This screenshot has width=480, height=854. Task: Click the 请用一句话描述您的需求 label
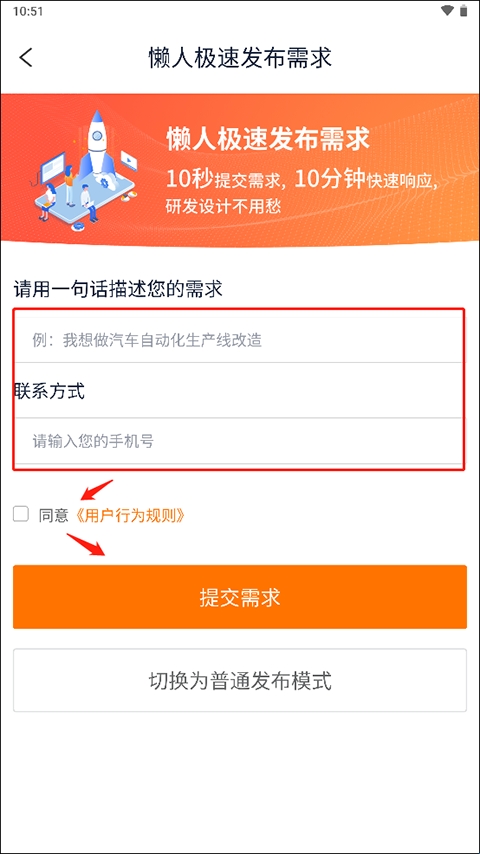(x=118, y=289)
